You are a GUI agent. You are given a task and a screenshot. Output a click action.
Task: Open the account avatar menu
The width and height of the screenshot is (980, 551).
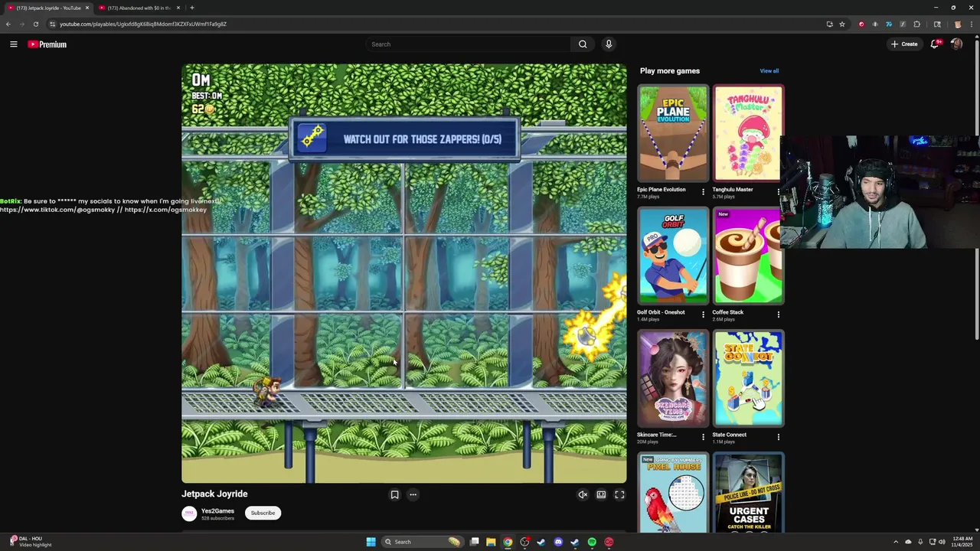956,44
